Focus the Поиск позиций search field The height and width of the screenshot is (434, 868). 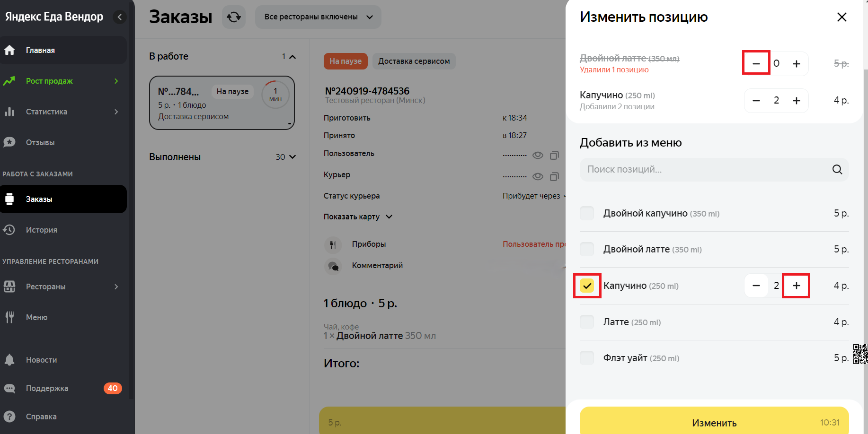coord(714,169)
